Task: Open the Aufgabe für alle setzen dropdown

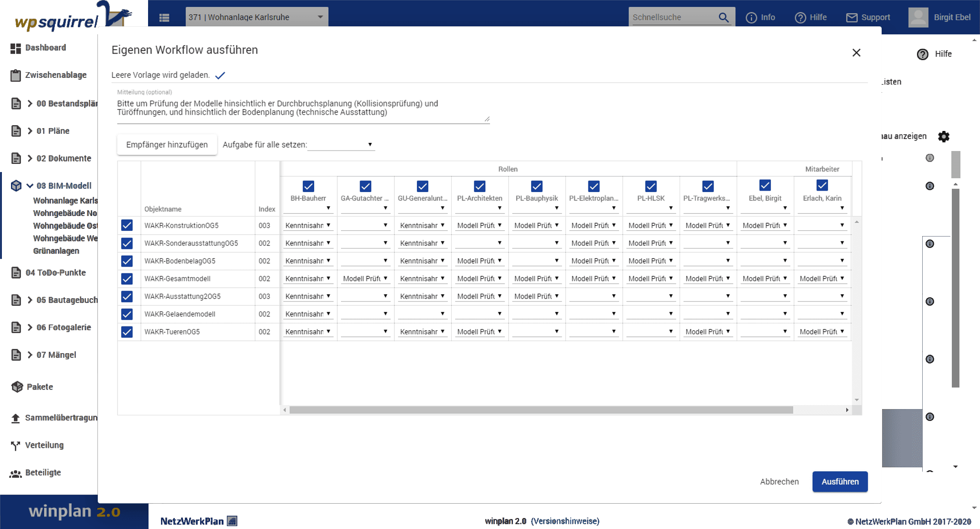Action: point(341,145)
